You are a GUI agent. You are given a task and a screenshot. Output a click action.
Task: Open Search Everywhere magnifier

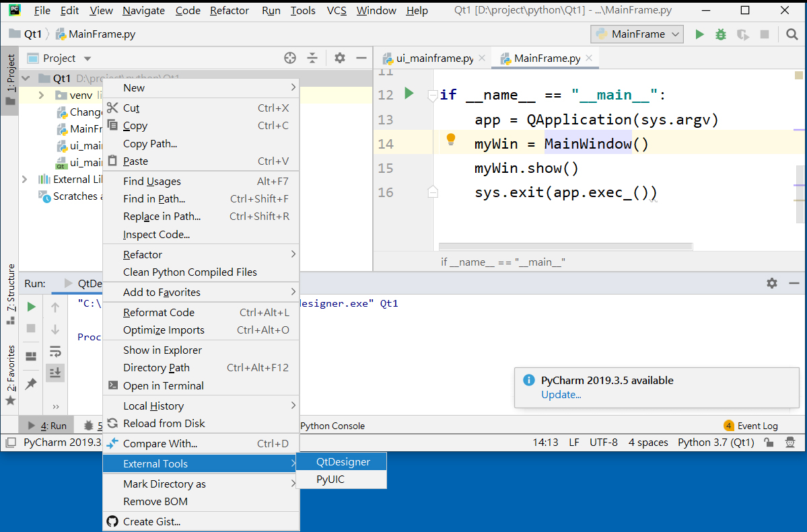coord(792,34)
